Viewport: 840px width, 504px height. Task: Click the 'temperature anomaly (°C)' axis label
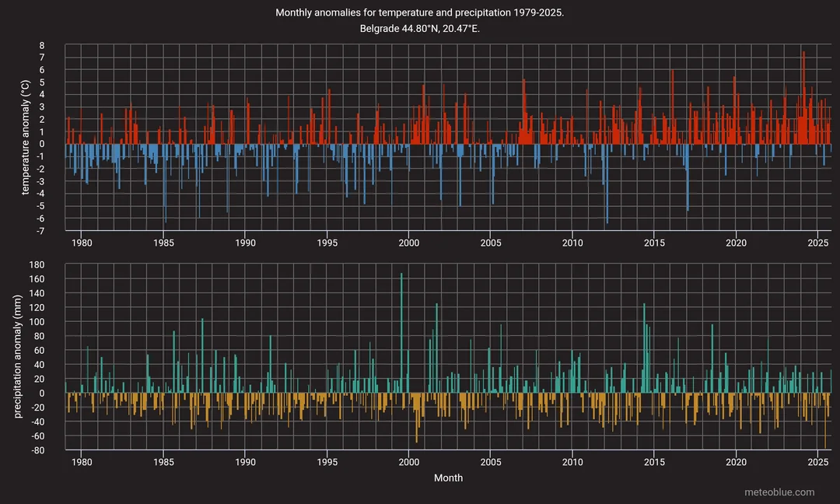click(x=25, y=138)
